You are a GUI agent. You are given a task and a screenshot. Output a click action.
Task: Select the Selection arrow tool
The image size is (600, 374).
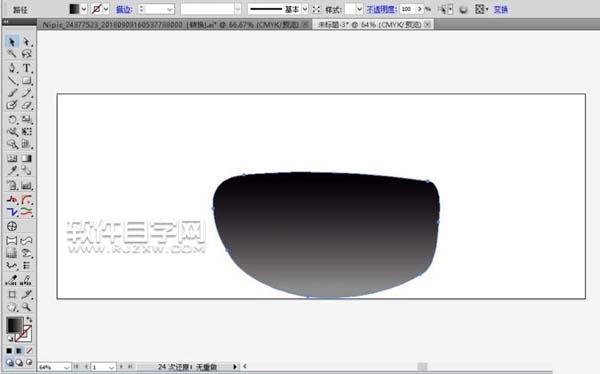[12, 41]
